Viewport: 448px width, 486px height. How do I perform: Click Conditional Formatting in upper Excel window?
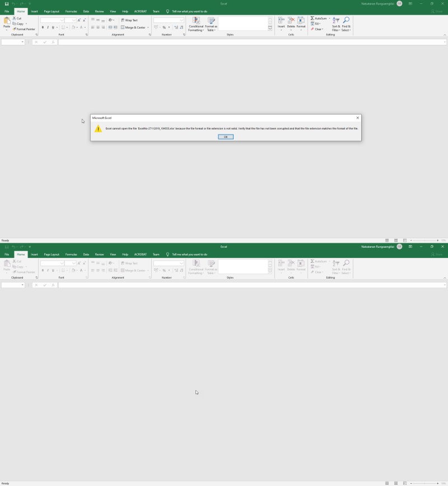(x=196, y=24)
